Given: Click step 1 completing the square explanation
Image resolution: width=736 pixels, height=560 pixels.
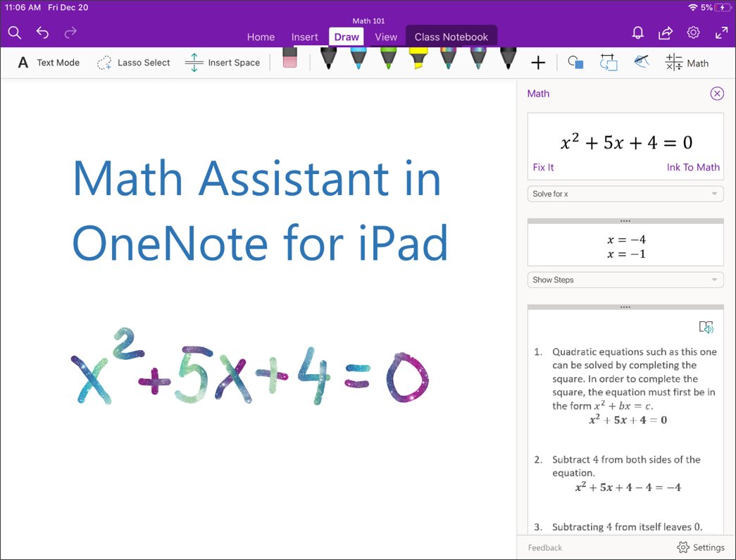Looking at the screenshot, I should pyautogui.click(x=634, y=378).
